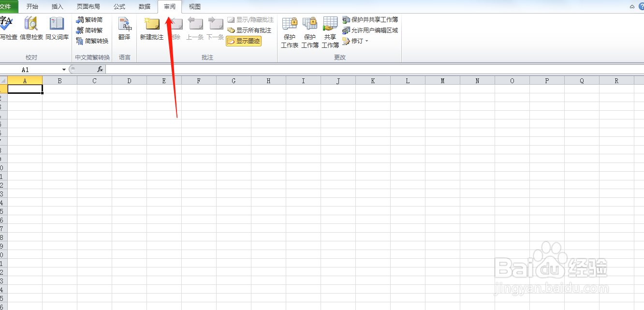Open the 同义词库 thesaurus
This screenshot has width=644, height=310.
(x=57, y=29)
